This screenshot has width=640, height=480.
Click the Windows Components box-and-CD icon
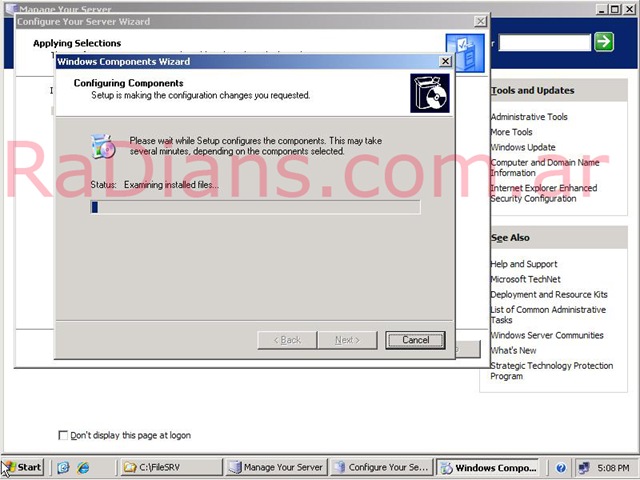coord(429,92)
